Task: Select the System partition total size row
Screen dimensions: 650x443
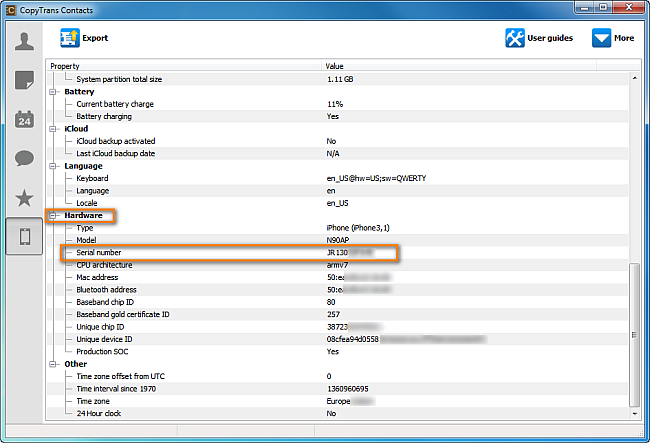Action: click(x=338, y=79)
